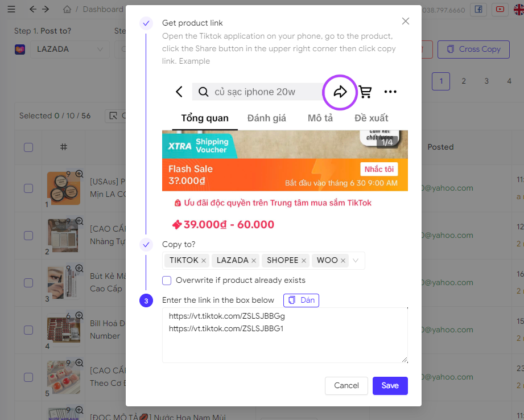Open the Facebook icon in header
Image resolution: width=524 pixels, height=420 pixels.
point(478,9)
